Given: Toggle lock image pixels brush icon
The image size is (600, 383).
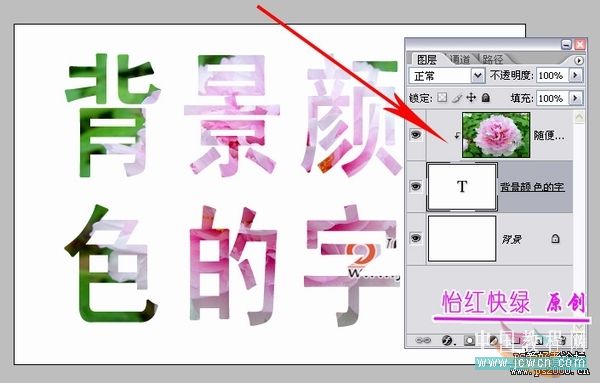Looking at the screenshot, I should click(x=457, y=98).
